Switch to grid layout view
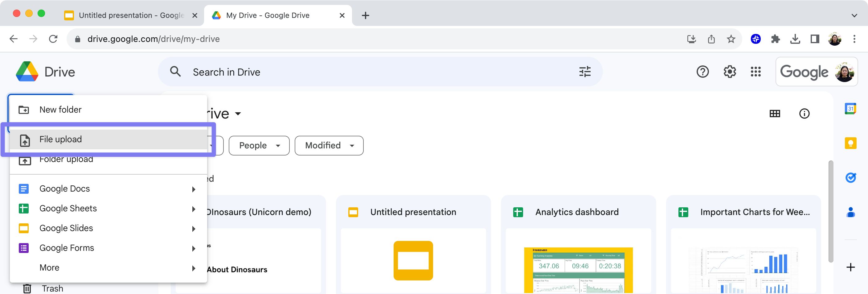 pos(775,114)
